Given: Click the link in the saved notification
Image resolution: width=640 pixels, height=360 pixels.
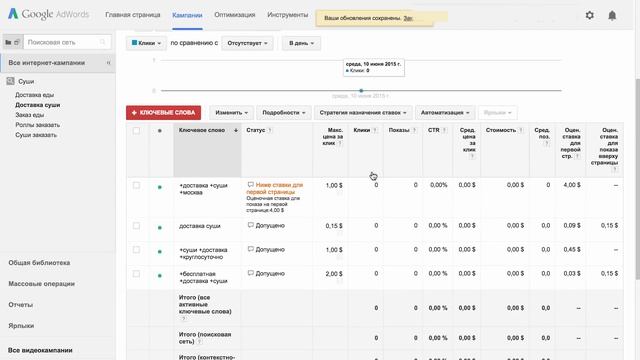Looking at the screenshot, I should point(408,18).
